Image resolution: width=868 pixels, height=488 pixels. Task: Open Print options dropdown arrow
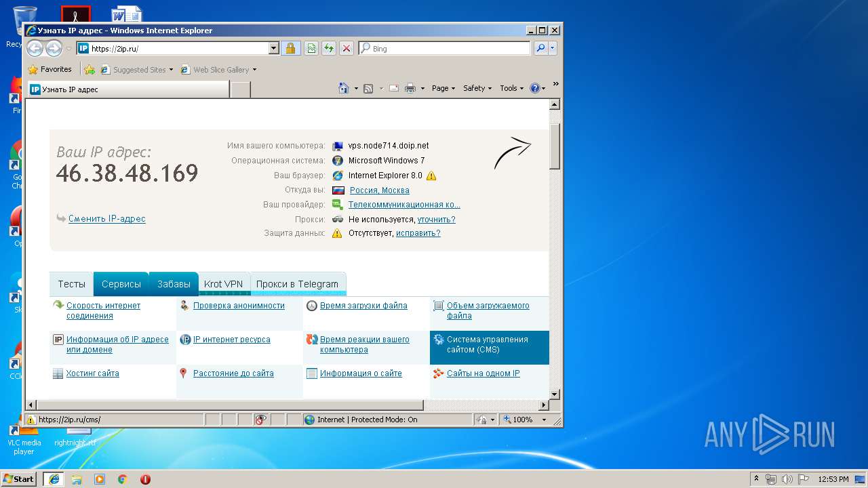click(422, 89)
